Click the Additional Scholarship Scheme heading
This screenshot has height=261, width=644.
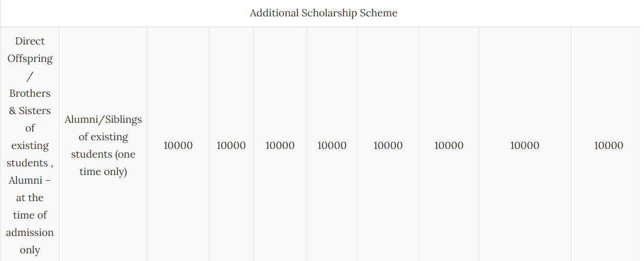click(x=323, y=13)
